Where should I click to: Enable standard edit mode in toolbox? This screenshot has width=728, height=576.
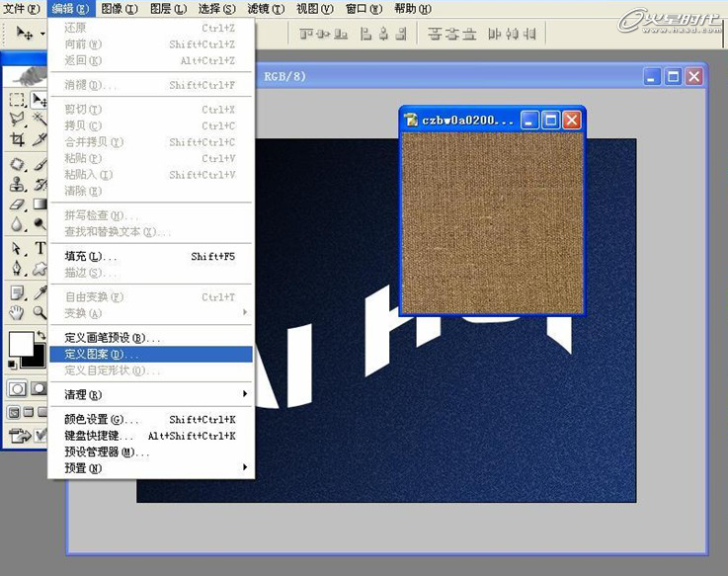pos(17,388)
